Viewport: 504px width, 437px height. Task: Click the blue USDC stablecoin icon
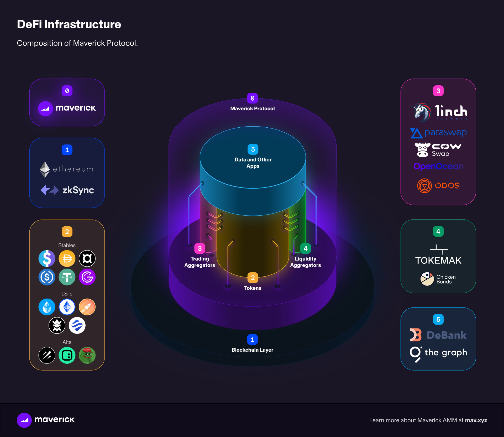pos(47,277)
